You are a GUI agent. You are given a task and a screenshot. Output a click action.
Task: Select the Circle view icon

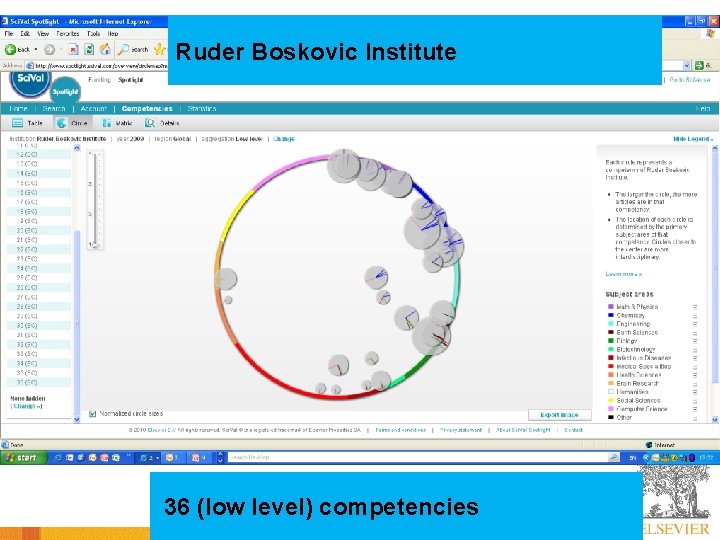[62, 123]
